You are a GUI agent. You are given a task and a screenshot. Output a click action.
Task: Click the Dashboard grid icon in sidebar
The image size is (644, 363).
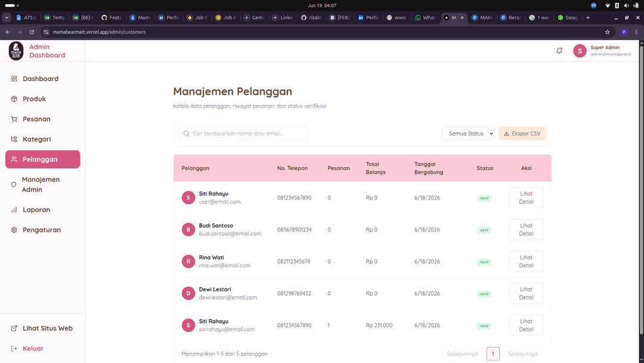tap(14, 79)
